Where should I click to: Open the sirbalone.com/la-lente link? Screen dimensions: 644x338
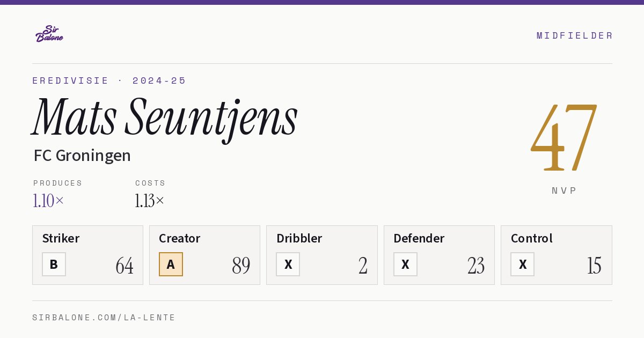click(104, 318)
